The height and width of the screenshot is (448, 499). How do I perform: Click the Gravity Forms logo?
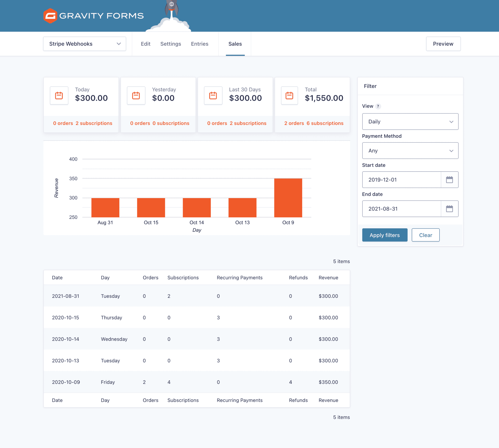pos(94,16)
